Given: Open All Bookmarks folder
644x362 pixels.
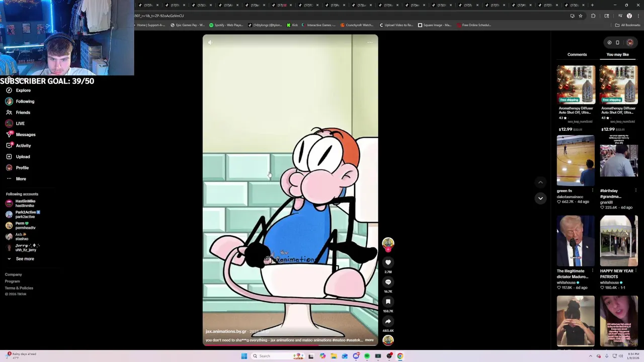Looking at the screenshot, I should coord(628,25).
